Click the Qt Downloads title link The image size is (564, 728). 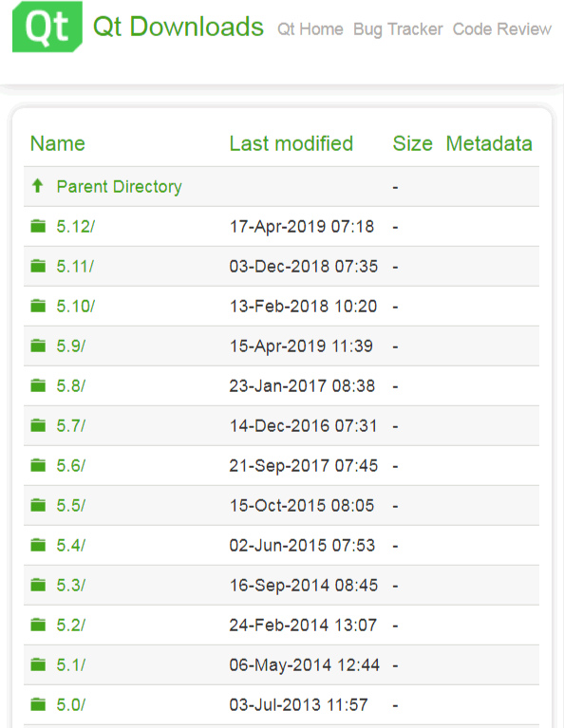coord(179,27)
